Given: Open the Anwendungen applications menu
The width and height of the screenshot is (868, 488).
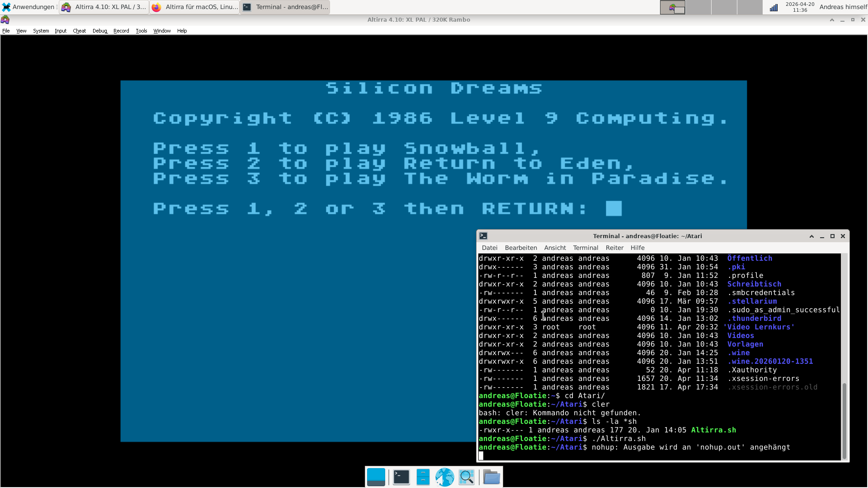Looking at the screenshot, I should [29, 7].
